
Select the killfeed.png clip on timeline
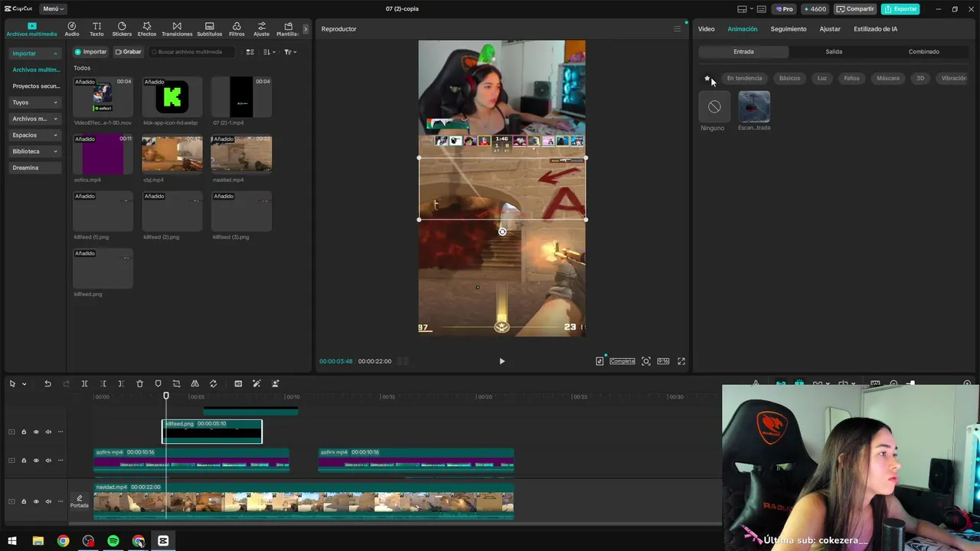(x=212, y=432)
